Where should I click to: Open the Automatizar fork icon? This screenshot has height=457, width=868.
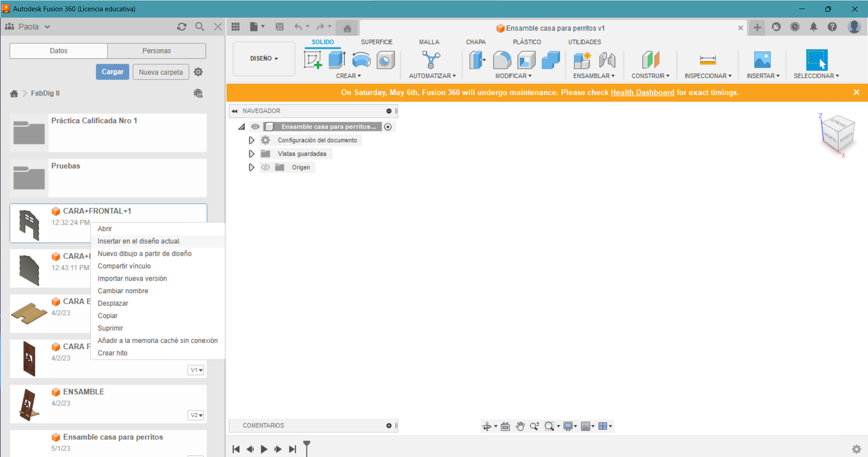coord(431,60)
